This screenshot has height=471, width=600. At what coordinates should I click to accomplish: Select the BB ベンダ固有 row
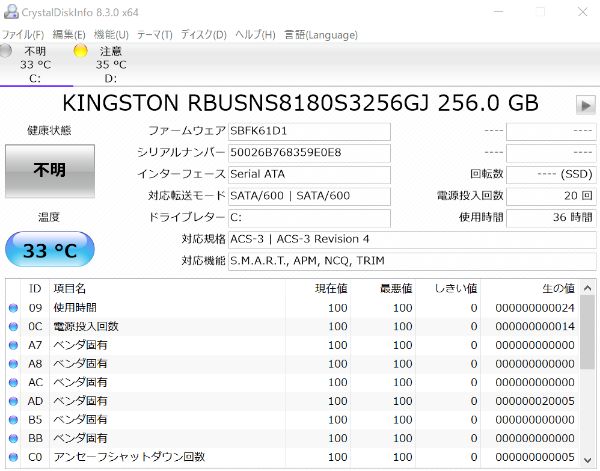coord(293,438)
